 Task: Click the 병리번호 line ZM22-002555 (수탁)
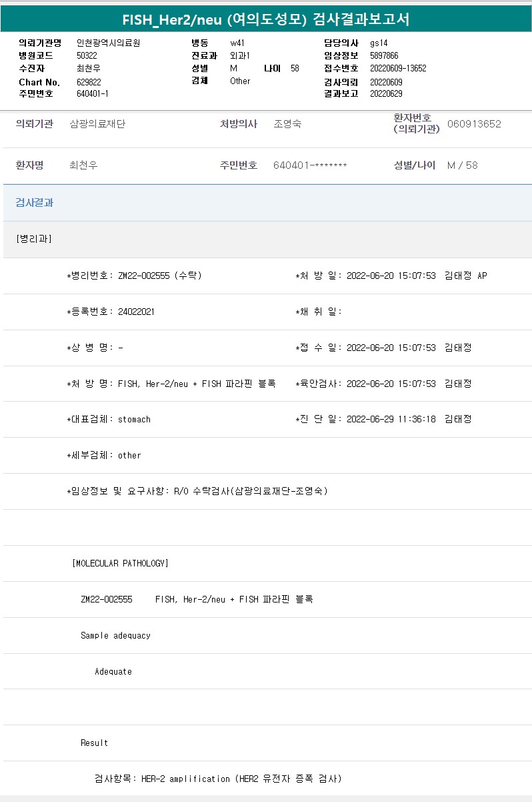point(135,276)
